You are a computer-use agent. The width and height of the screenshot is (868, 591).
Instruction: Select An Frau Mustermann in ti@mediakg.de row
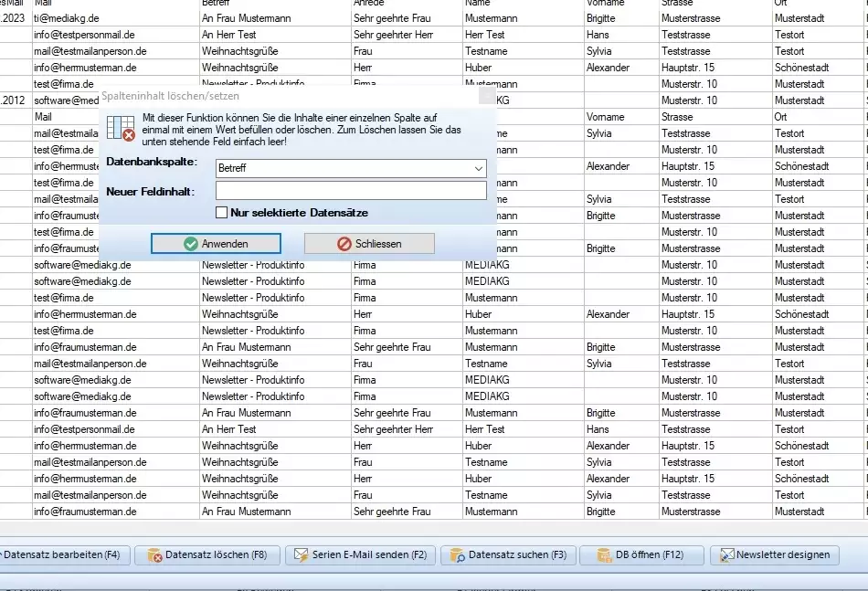(275, 18)
